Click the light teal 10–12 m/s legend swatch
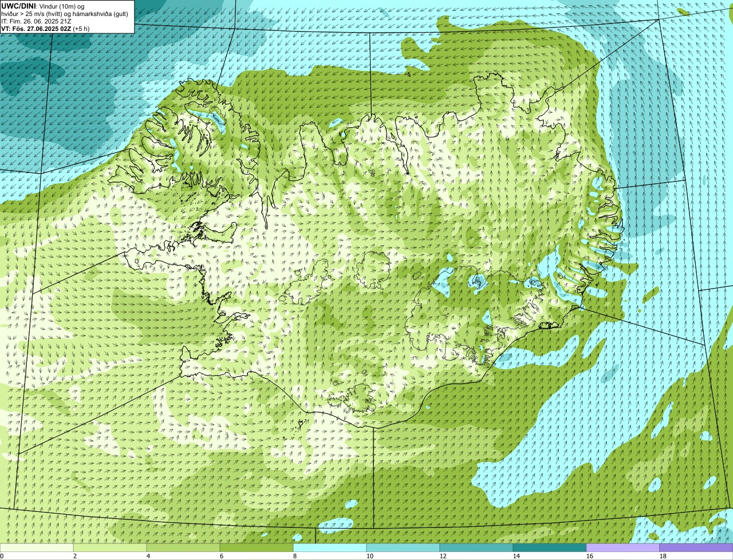This screenshot has height=560, width=733. tap(403, 547)
